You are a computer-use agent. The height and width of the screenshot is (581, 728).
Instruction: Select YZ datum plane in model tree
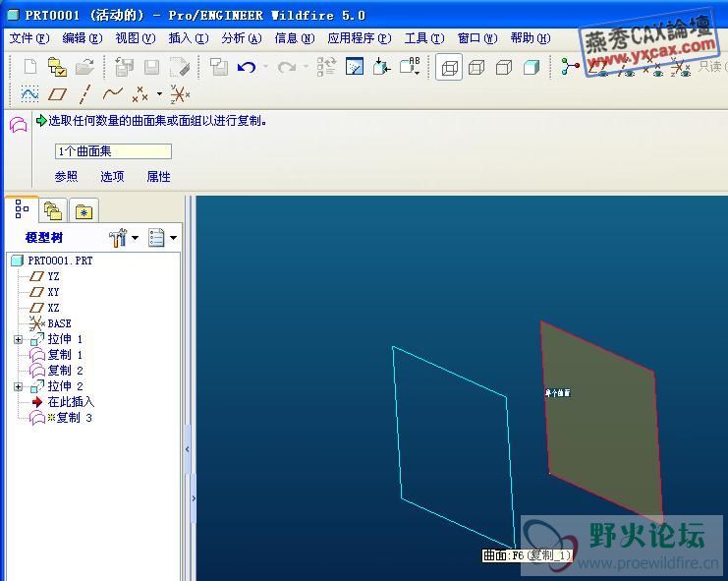(44, 276)
